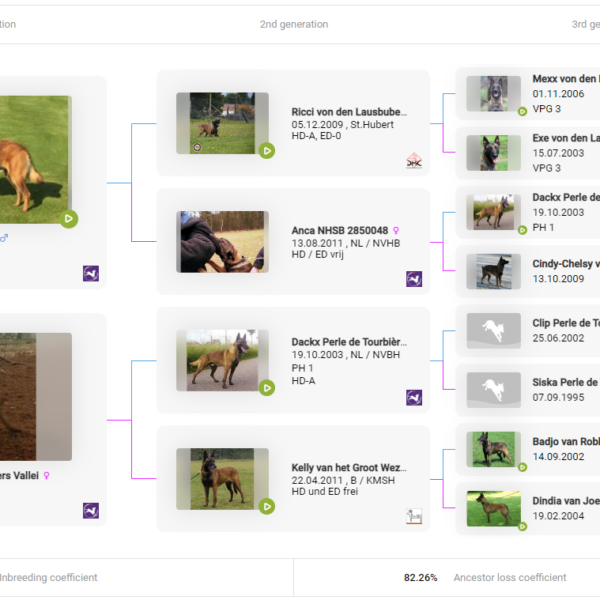Viewport: 600px width, 600px height.
Task: Click the purple club icon on Dackx Perle card
Action: coord(414,398)
